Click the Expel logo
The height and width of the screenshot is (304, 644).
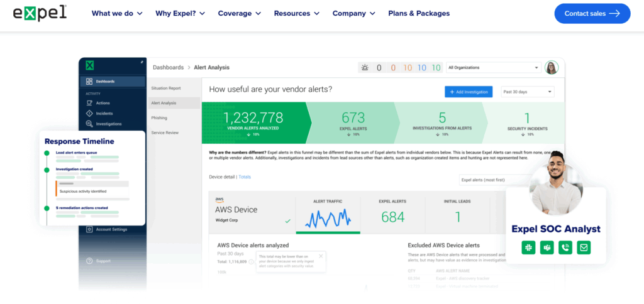(40, 13)
